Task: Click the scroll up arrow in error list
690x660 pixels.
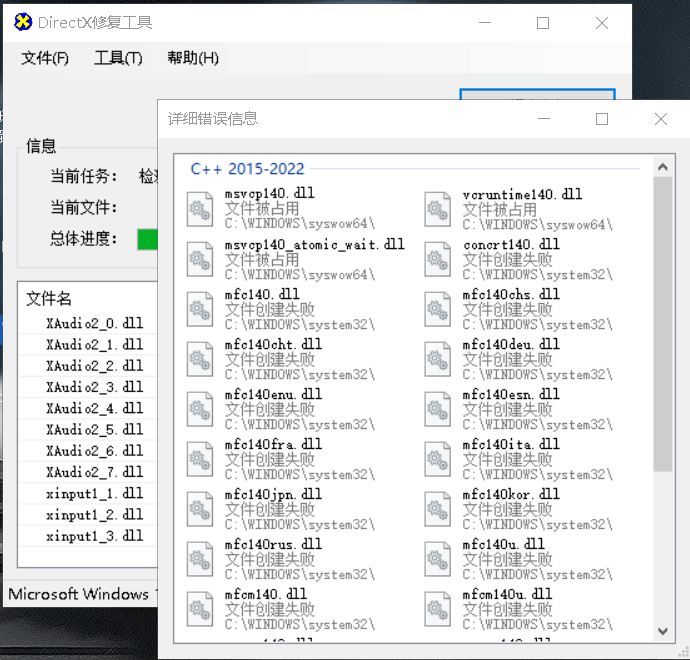Action: (663, 167)
